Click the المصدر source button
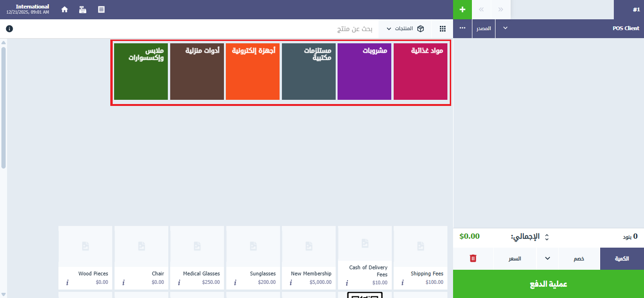644x298 pixels. [x=483, y=29]
